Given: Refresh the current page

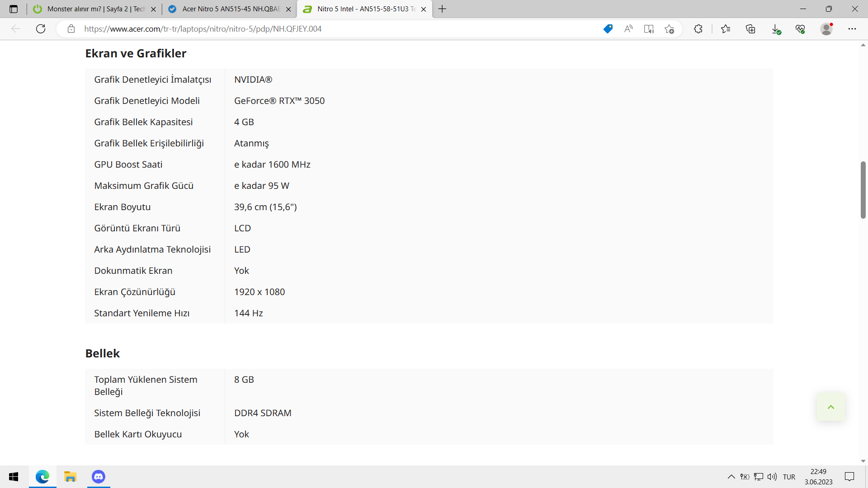Looking at the screenshot, I should (x=41, y=29).
